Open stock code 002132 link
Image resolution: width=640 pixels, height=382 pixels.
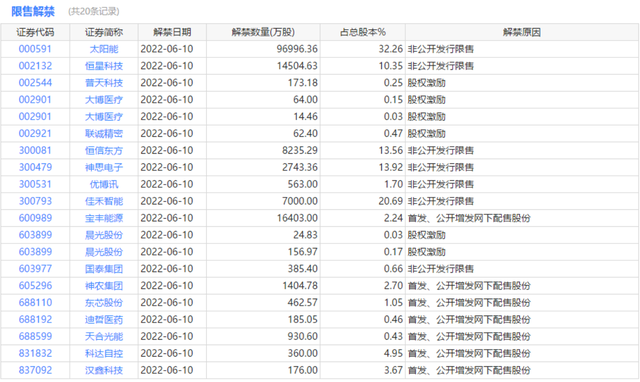coord(35,66)
